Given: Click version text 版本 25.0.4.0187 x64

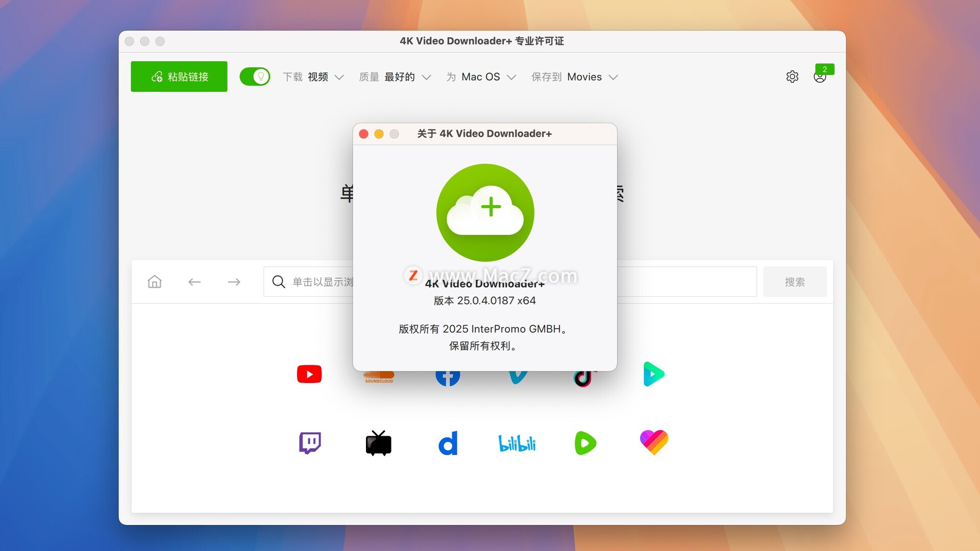Looking at the screenshot, I should pos(485,300).
